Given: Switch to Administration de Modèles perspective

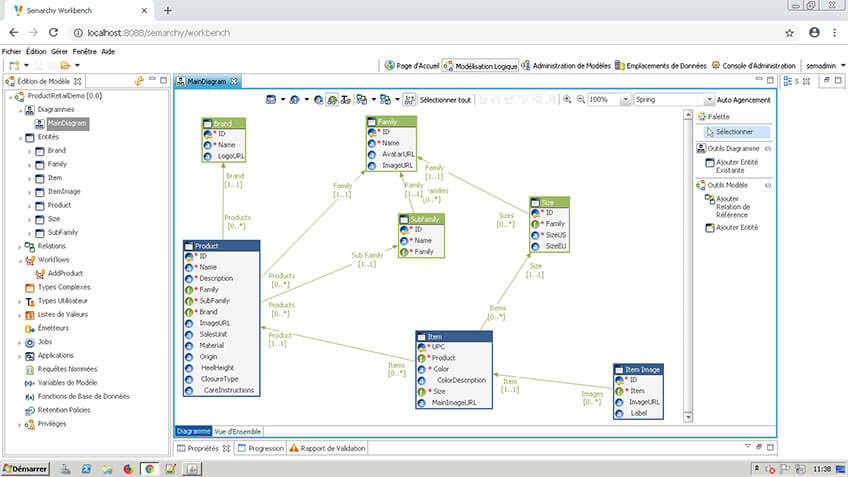Looking at the screenshot, I should point(566,65).
